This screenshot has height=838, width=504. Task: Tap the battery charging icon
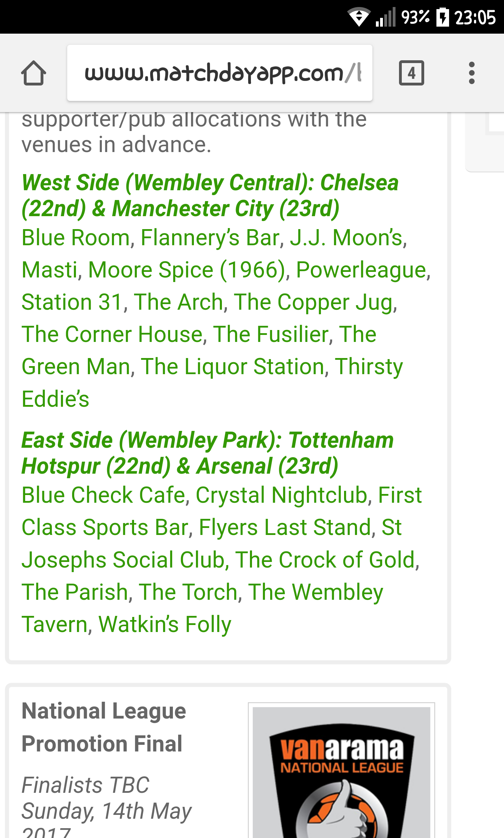point(442,17)
